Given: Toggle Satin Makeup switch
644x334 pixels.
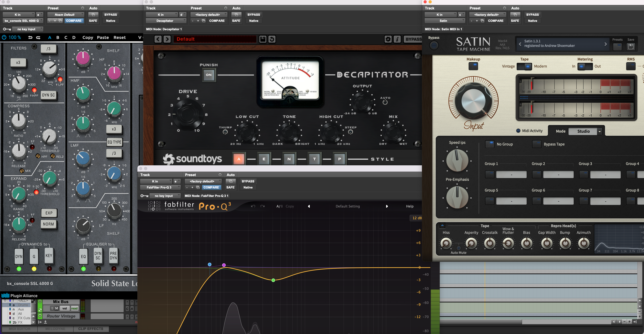Looking at the screenshot, I should click(473, 66).
